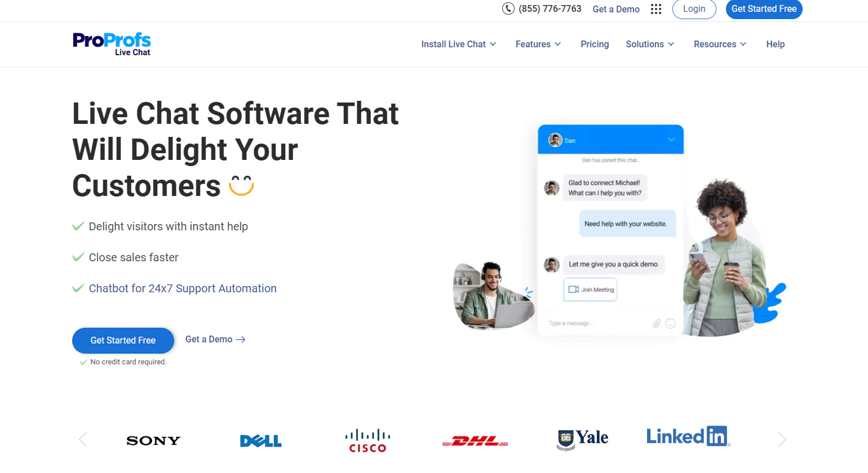Click the Login button
The image size is (868, 473).
click(x=694, y=9)
